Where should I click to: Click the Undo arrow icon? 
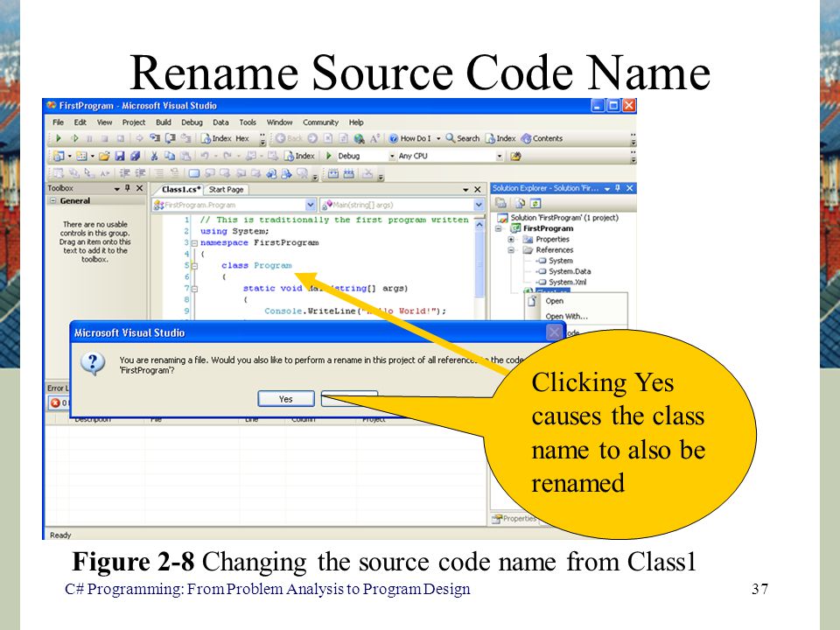(x=205, y=156)
